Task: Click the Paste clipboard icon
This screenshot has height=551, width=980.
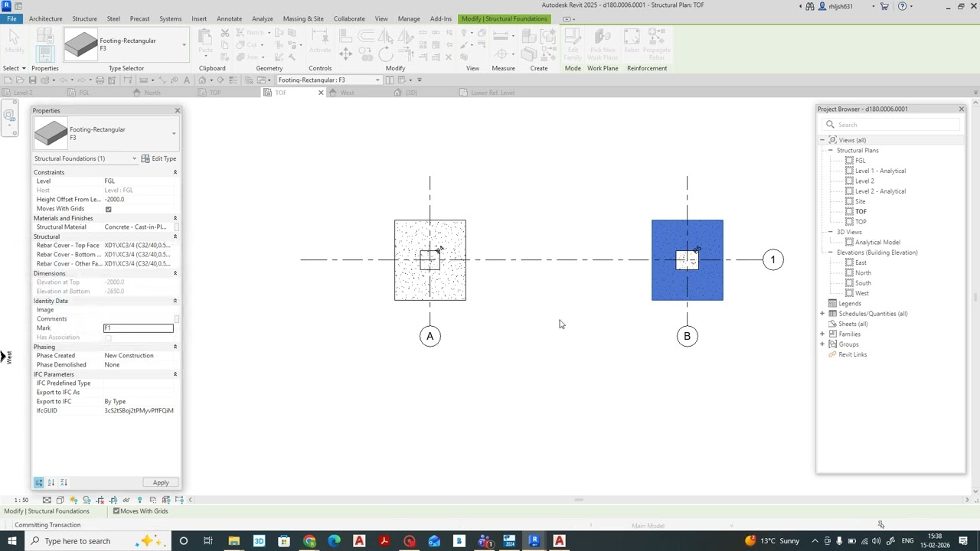Action: pyautogui.click(x=205, y=40)
